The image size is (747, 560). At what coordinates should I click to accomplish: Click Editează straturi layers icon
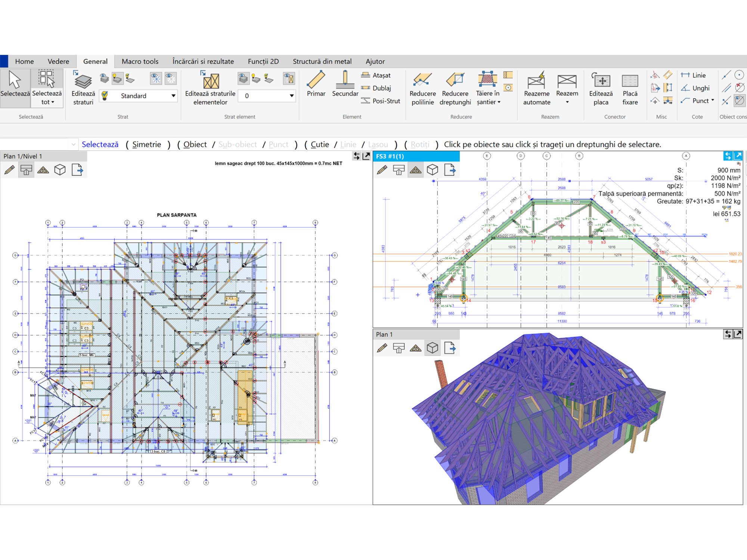83,81
